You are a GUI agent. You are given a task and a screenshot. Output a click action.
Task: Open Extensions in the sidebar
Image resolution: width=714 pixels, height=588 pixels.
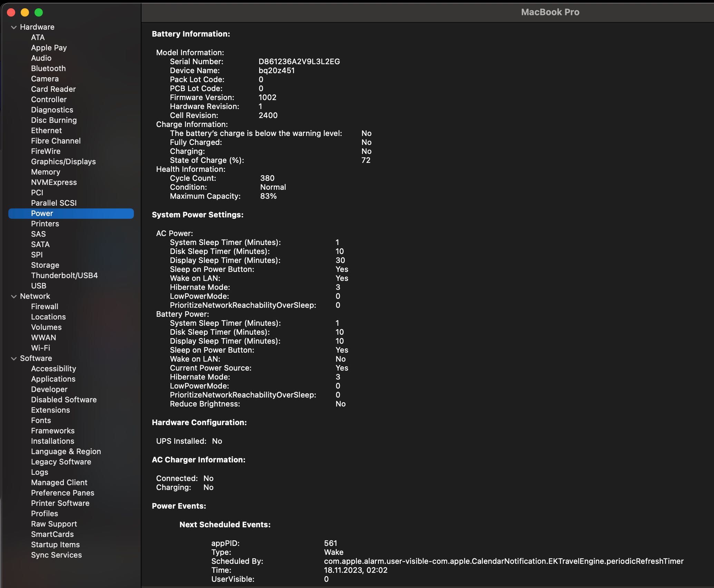pyautogui.click(x=50, y=410)
